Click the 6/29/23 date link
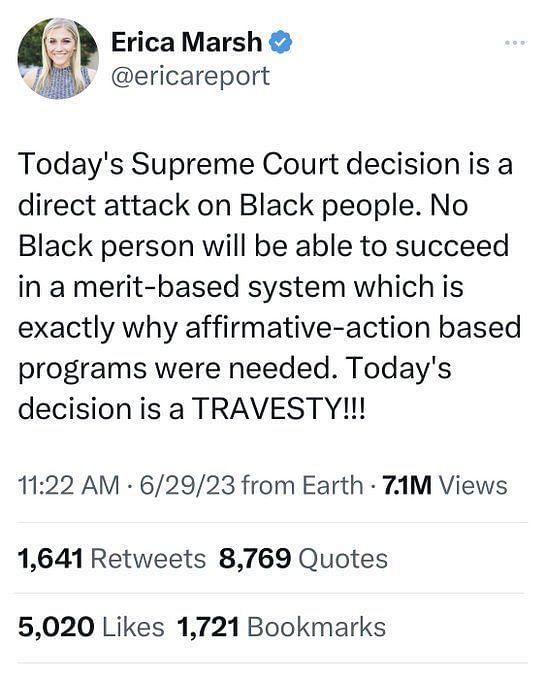 point(187,485)
